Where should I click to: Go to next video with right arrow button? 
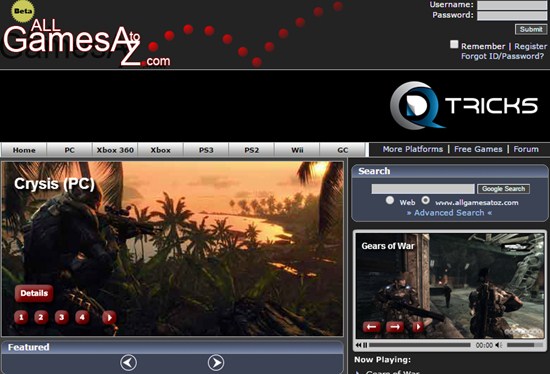(x=395, y=327)
